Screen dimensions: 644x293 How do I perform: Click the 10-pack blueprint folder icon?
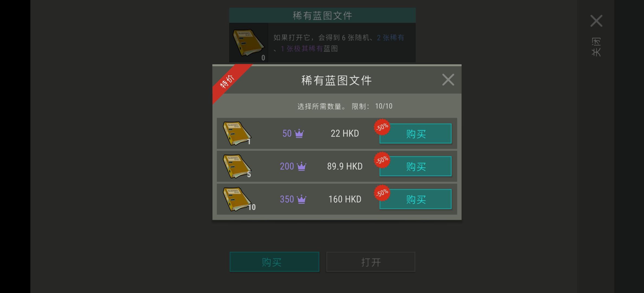(x=237, y=199)
